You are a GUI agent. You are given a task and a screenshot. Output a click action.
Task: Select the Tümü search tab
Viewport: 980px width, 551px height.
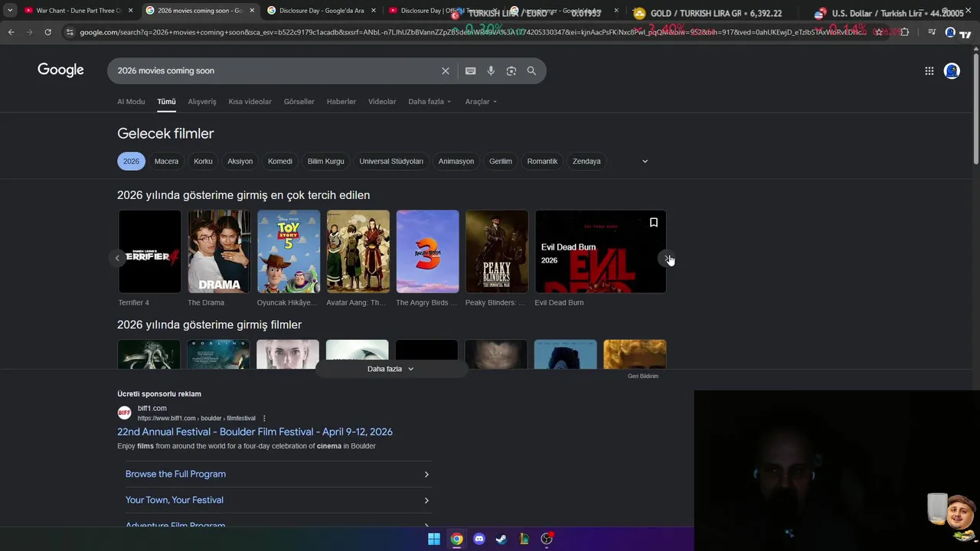[x=166, y=101]
